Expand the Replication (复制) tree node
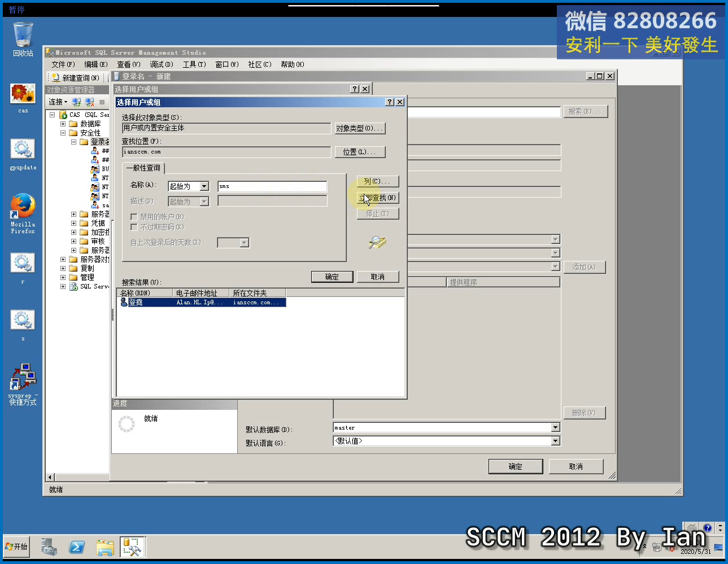Image resolution: width=728 pixels, height=564 pixels. [x=63, y=269]
